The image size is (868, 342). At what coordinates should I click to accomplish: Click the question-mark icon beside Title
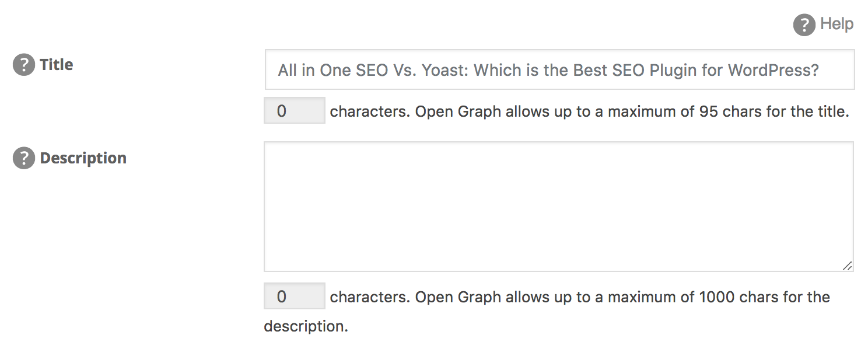(24, 65)
